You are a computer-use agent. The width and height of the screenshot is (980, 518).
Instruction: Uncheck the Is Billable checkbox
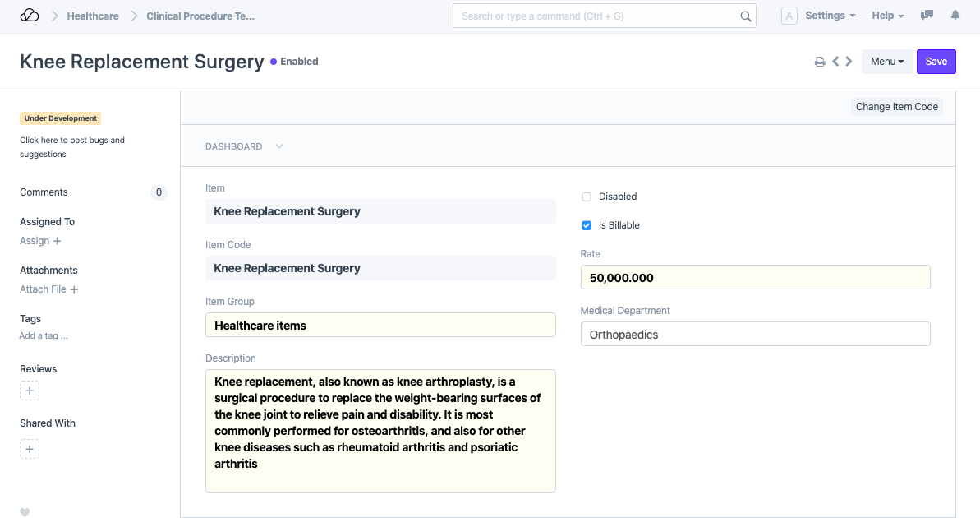point(587,225)
